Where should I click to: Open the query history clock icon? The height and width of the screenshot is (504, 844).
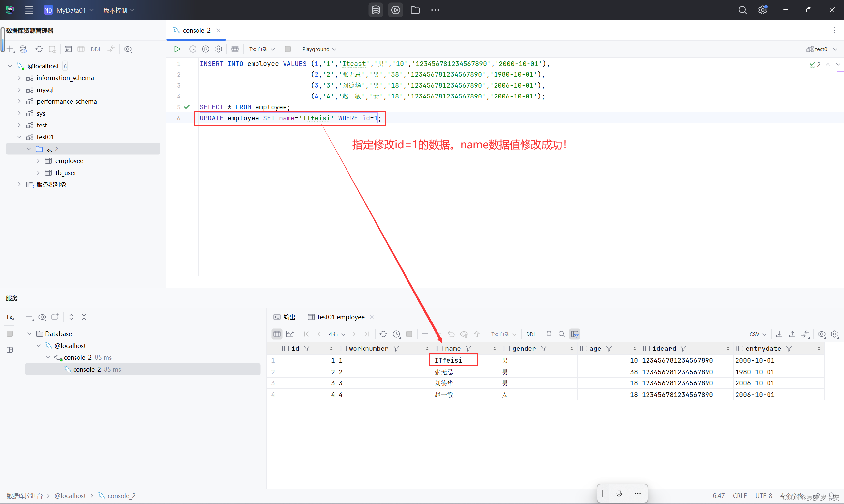coord(193,49)
